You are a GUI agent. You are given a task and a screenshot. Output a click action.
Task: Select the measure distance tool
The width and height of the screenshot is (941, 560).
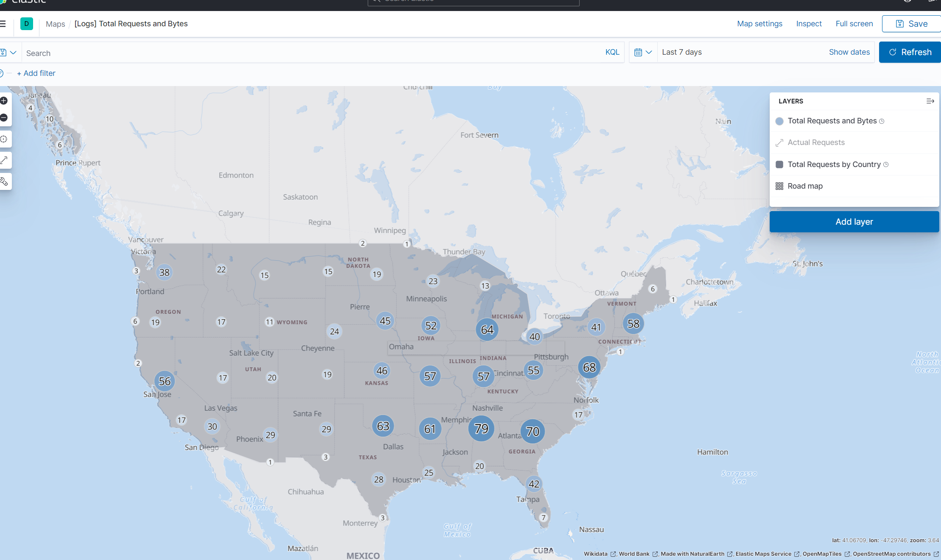[4, 160]
